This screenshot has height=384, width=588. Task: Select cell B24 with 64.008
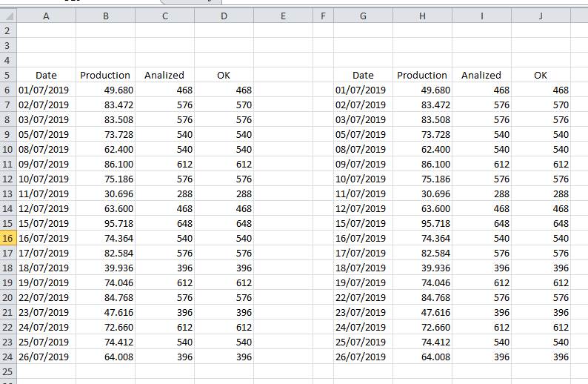(105, 357)
